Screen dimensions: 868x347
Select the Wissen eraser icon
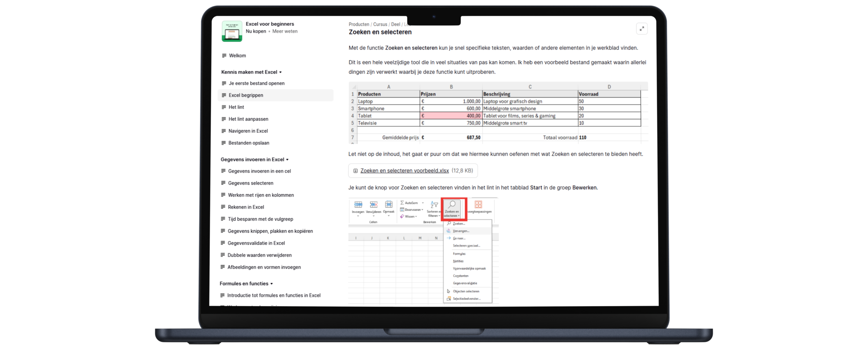[402, 216]
